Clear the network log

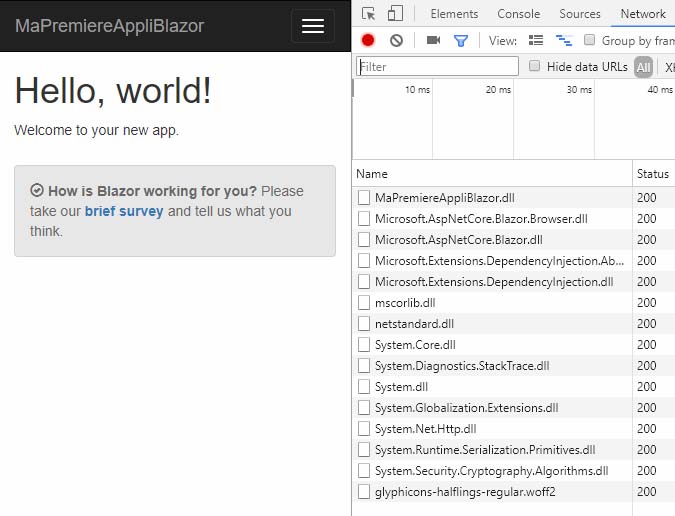[x=396, y=40]
